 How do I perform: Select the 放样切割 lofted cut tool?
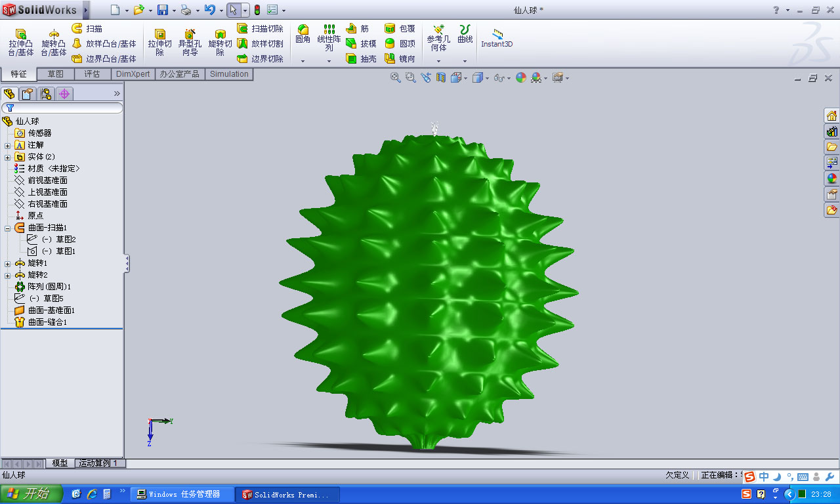coord(260,44)
